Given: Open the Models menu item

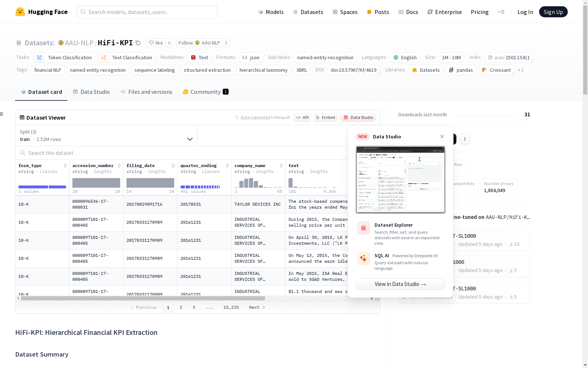Looking at the screenshot, I should 271,12.
